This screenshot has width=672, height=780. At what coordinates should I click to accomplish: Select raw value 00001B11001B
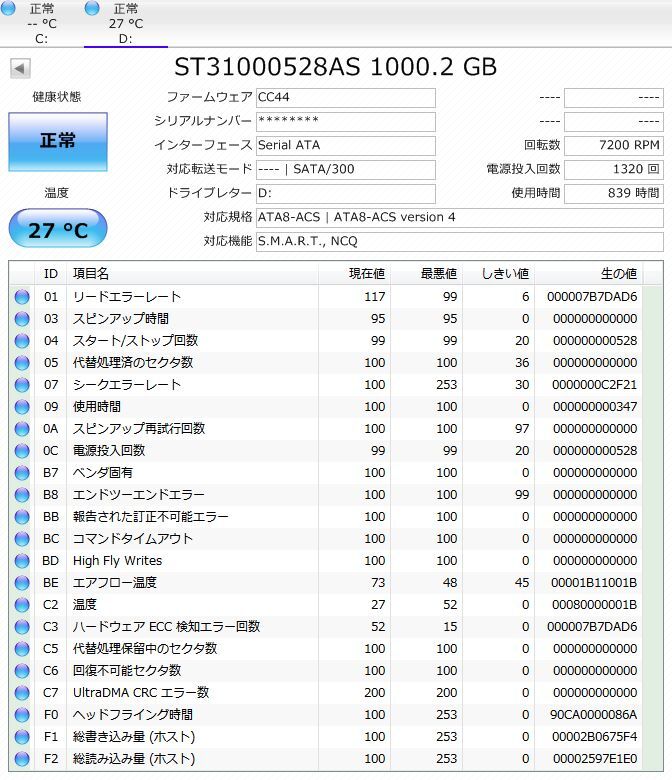click(x=594, y=583)
